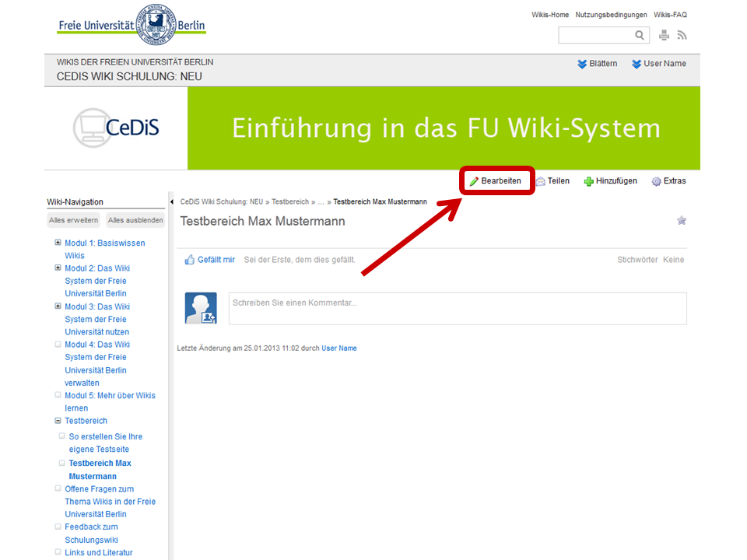Viewport: 747px width, 560px height.
Task: Click the Alles erweitern button
Action: (73, 220)
